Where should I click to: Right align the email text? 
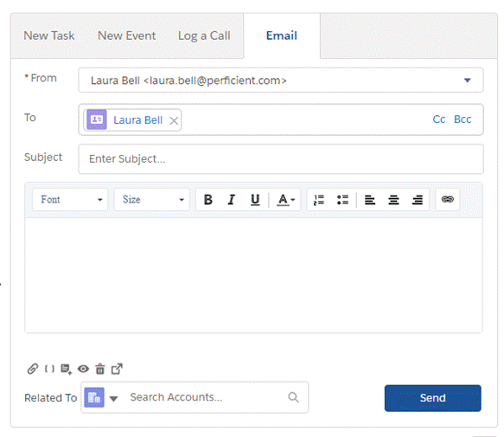click(x=418, y=200)
